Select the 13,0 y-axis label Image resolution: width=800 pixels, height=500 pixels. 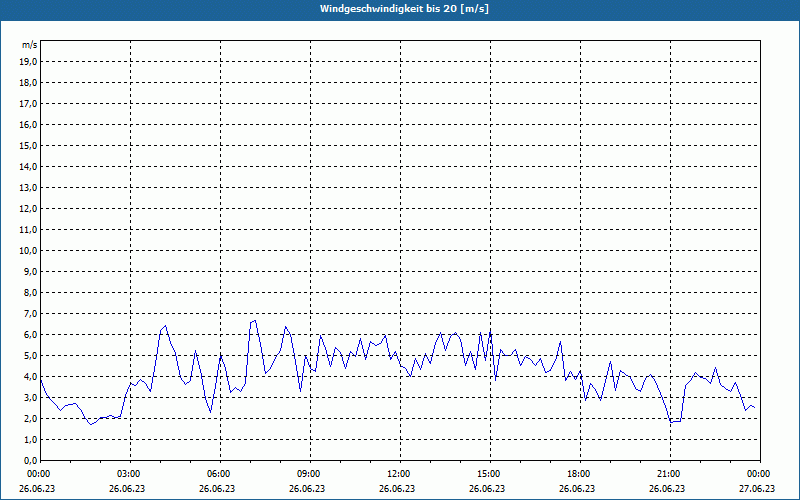click(x=29, y=188)
